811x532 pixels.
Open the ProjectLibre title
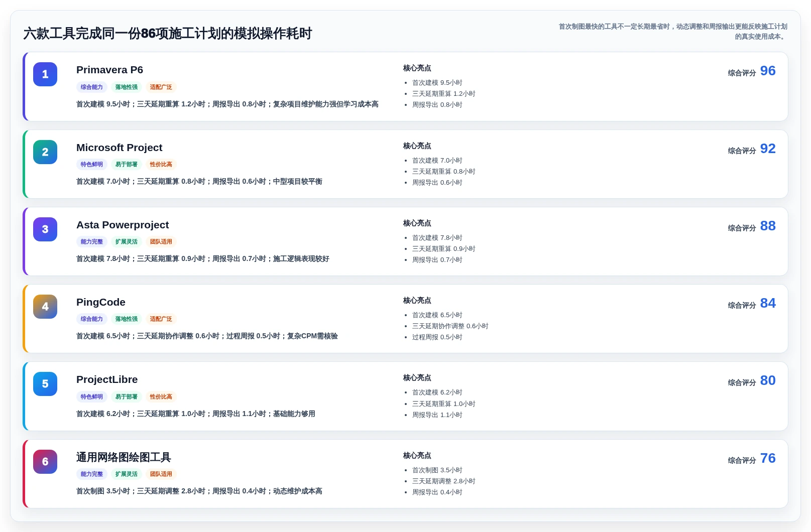point(107,379)
